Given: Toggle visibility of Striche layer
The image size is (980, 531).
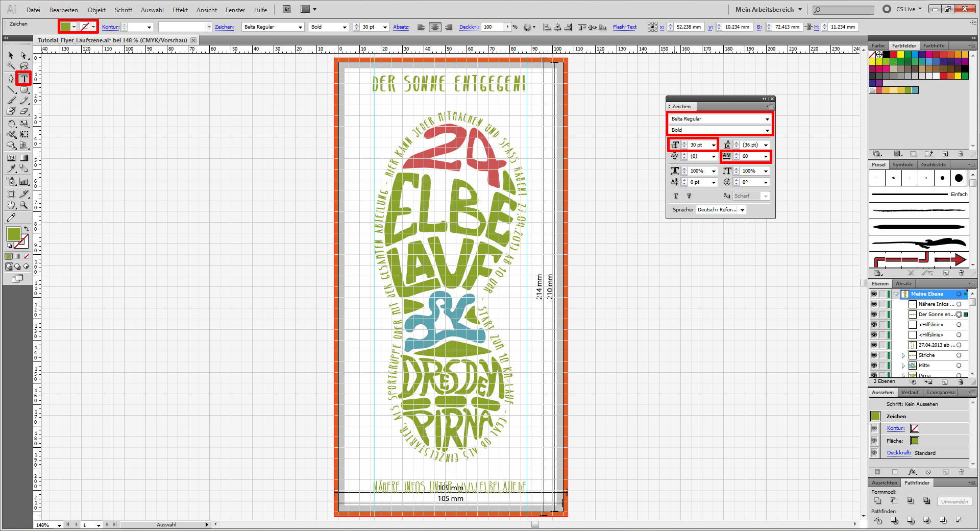Looking at the screenshot, I should click(874, 355).
